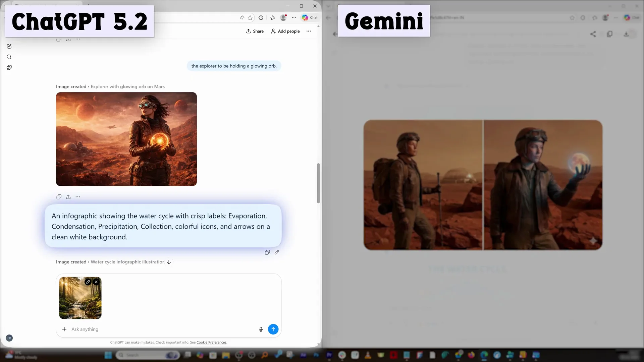644x362 pixels.
Task: Open the more options menu below the Mars image
Action: [x=78, y=197]
